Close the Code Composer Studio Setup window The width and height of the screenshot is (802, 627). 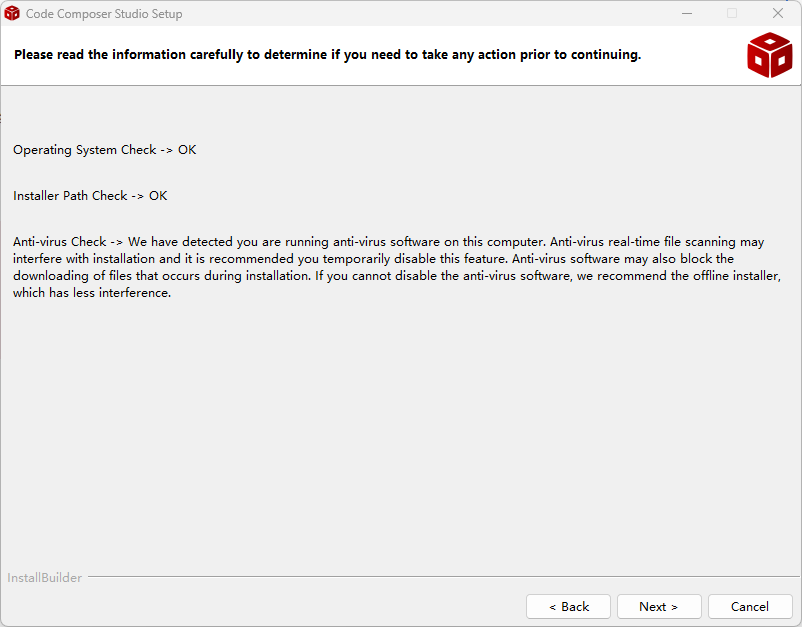pyautogui.click(x=777, y=13)
